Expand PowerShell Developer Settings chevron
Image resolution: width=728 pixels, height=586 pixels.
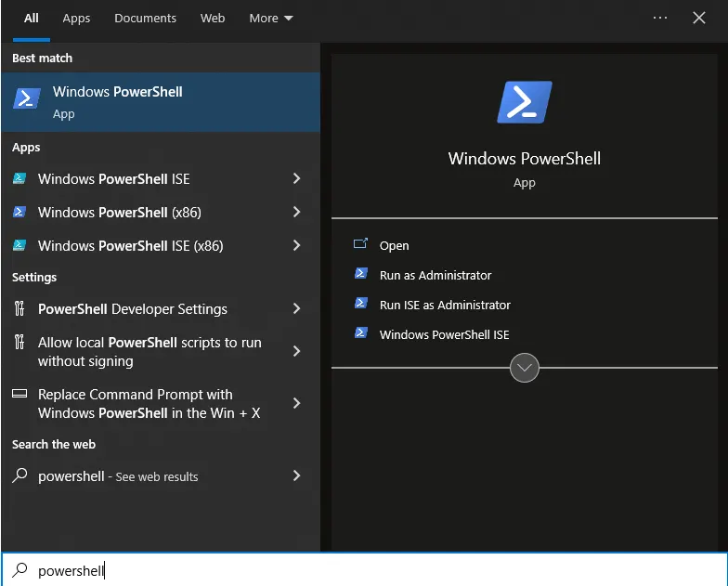click(297, 308)
